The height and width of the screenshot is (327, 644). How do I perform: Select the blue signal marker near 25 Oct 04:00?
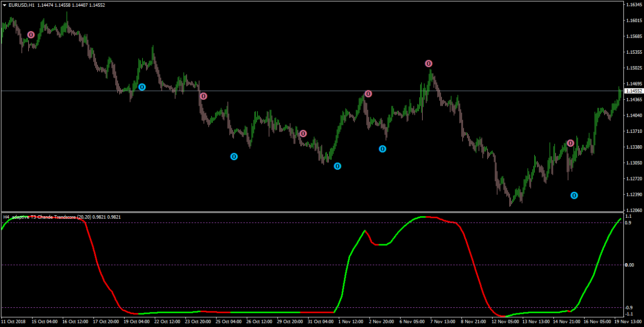[234, 156]
